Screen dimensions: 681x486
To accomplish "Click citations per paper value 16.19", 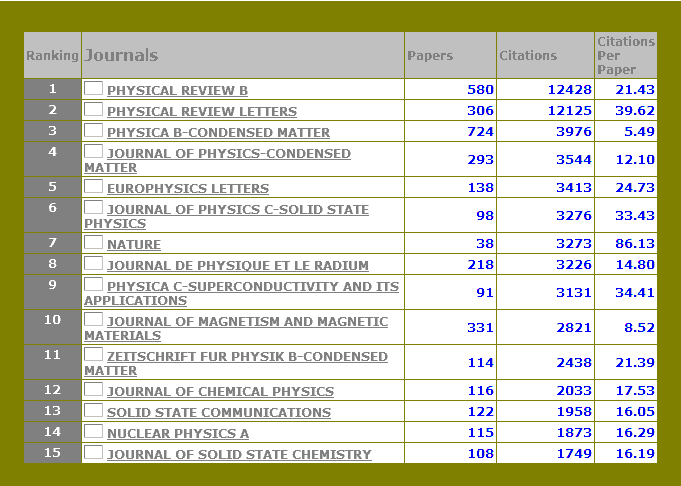I will click(635, 453).
